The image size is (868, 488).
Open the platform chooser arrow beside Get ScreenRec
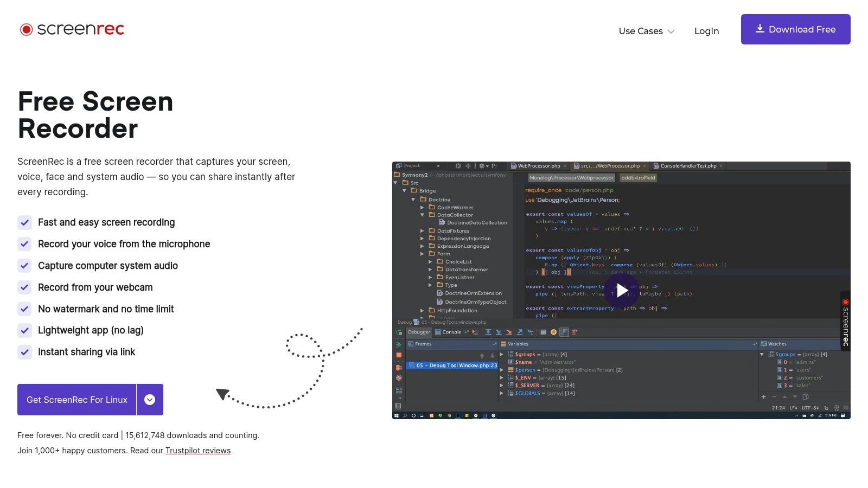tap(150, 400)
